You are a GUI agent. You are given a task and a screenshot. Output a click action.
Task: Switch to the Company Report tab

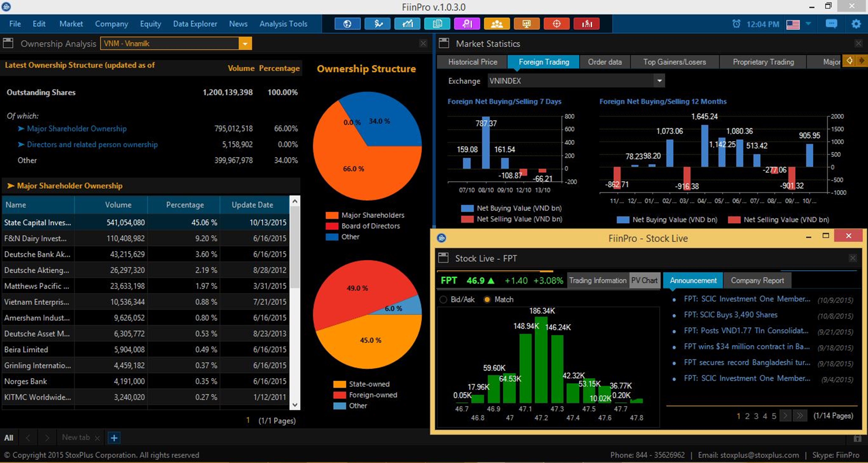point(757,280)
